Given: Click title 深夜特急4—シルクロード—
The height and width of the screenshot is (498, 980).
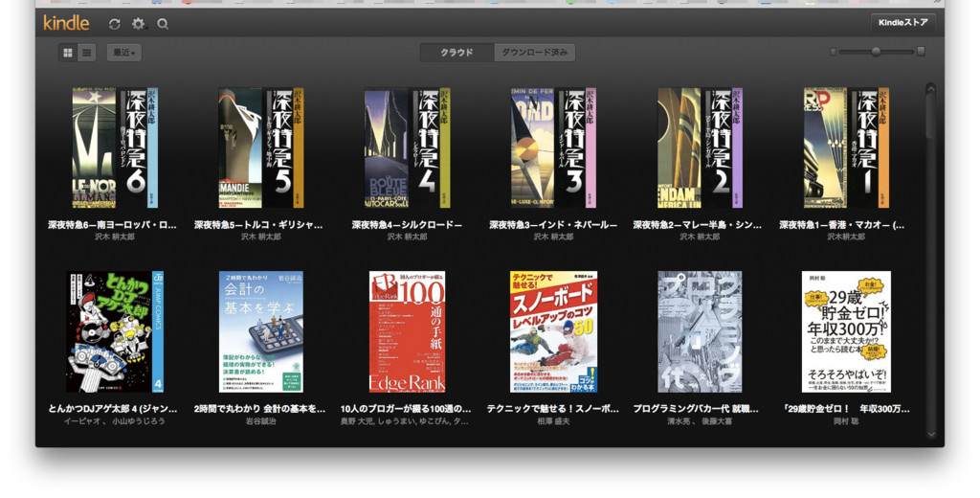Looking at the screenshot, I should pos(407,225).
